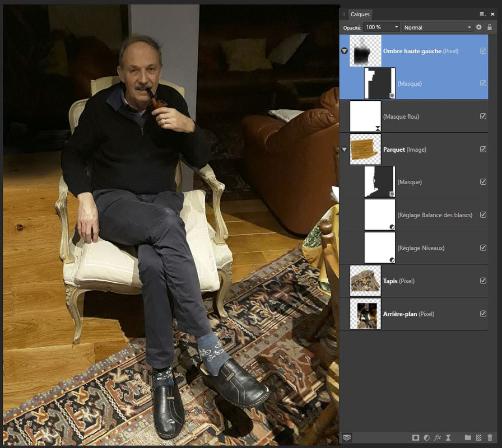The width and height of the screenshot is (502, 448).
Task: Select the Tapis layer thumbnail
Action: (366, 281)
